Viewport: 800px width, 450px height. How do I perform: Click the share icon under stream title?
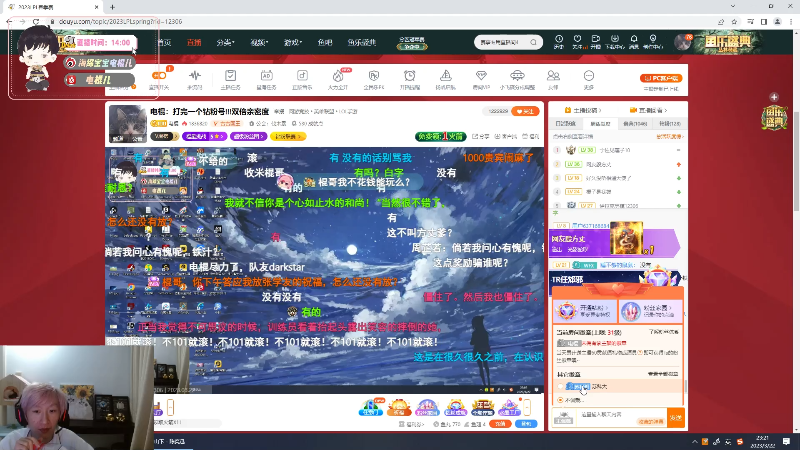click(x=482, y=137)
